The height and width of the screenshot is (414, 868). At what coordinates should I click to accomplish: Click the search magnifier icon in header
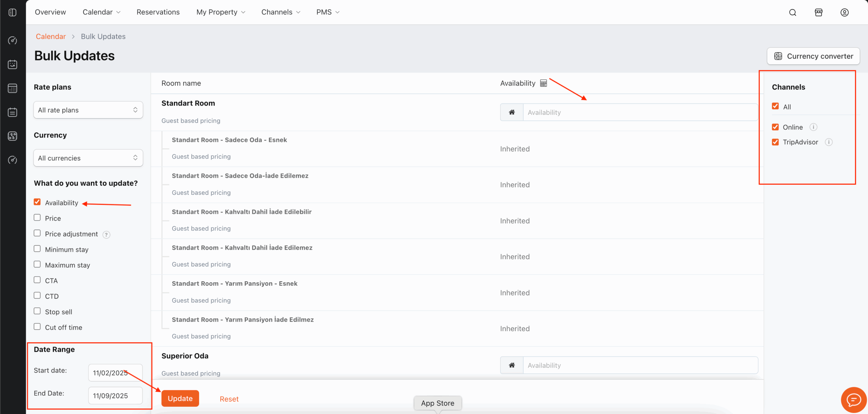[792, 13]
